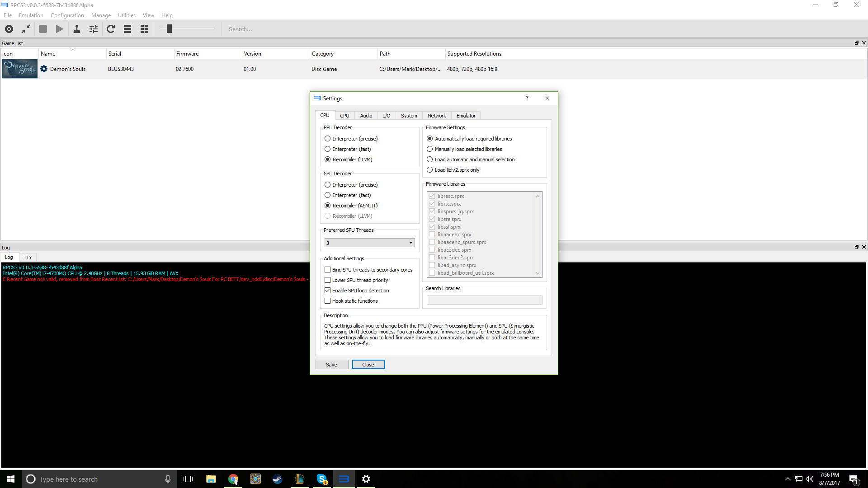
Task: Open the pad settings joystick icon
Action: 77,29
